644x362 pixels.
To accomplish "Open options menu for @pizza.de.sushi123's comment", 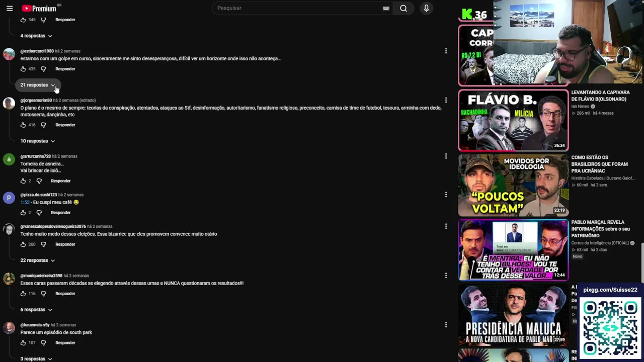I will click(x=446, y=195).
